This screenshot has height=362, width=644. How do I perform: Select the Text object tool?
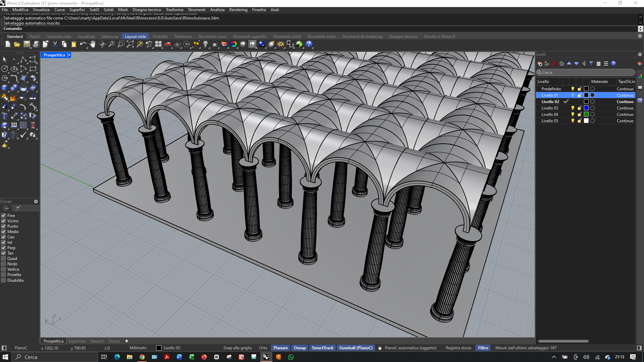pos(5,116)
